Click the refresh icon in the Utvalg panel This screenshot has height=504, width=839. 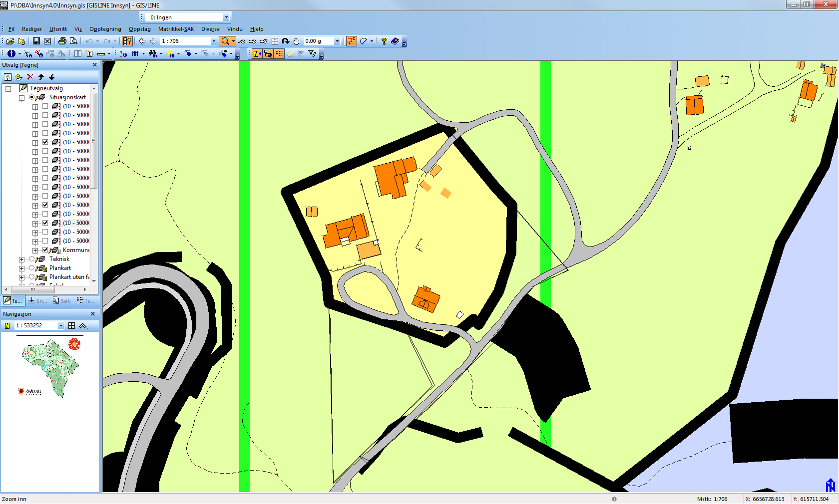pos(8,77)
